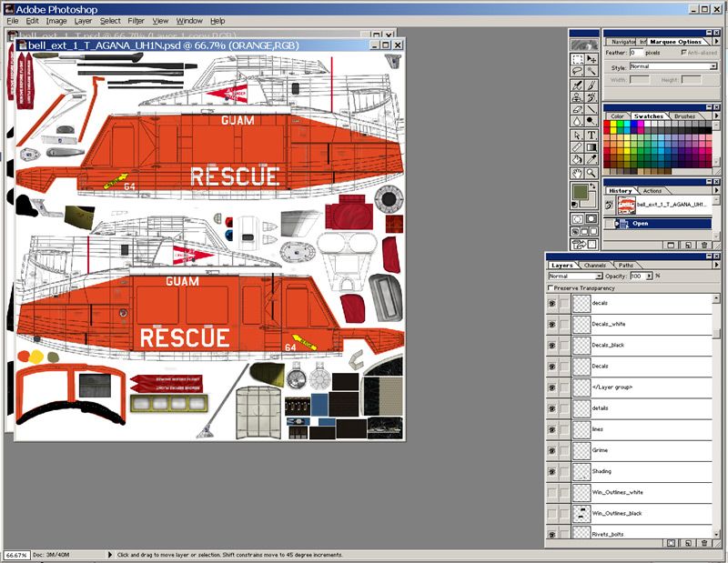
Task: Open the Marquee Options panel flyout menu
Action: point(716,41)
